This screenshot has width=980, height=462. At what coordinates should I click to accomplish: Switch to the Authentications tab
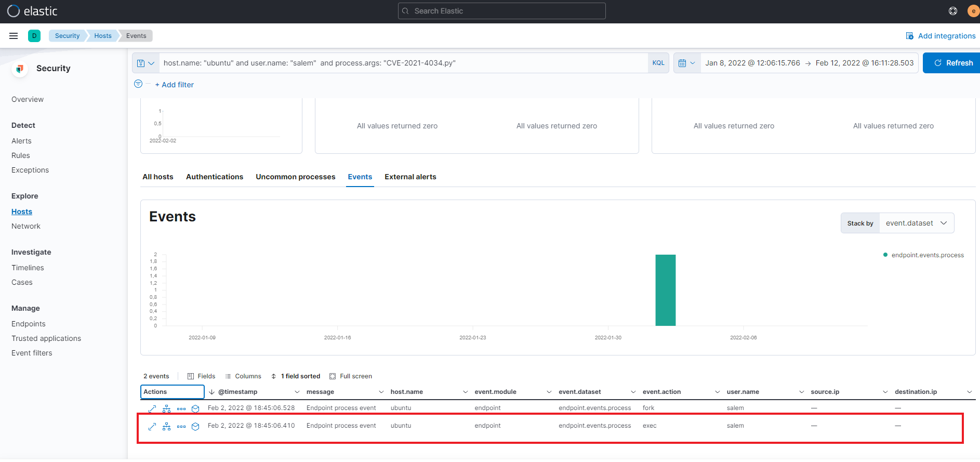click(214, 177)
